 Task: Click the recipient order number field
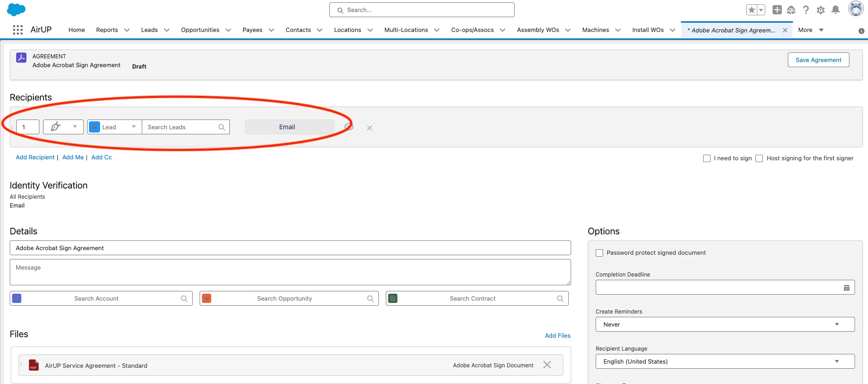tap(28, 127)
